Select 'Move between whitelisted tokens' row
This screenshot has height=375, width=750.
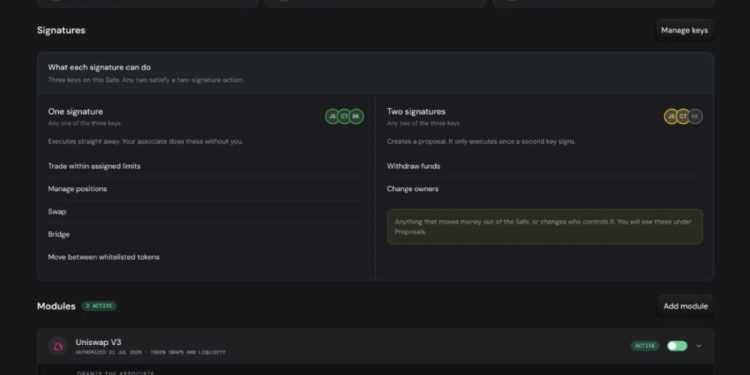point(206,257)
